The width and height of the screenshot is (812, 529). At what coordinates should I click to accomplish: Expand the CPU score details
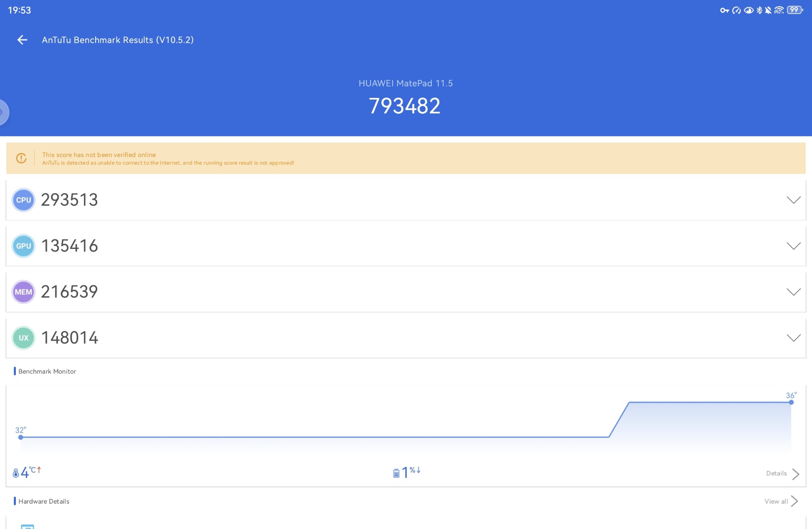point(793,200)
